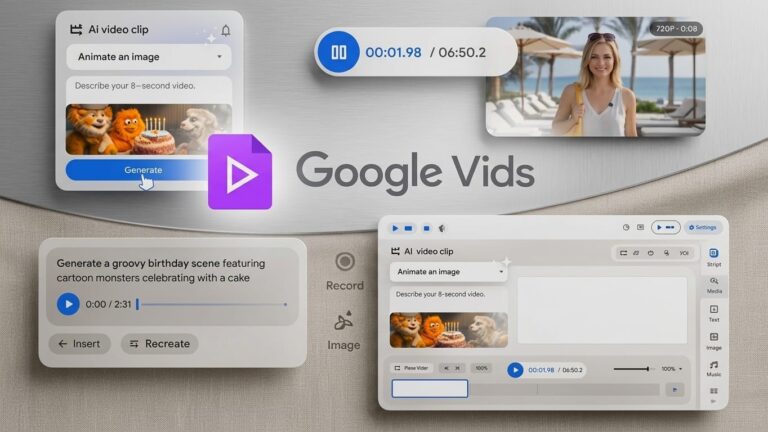Click the Plase Vider button

[x=411, y=368]
